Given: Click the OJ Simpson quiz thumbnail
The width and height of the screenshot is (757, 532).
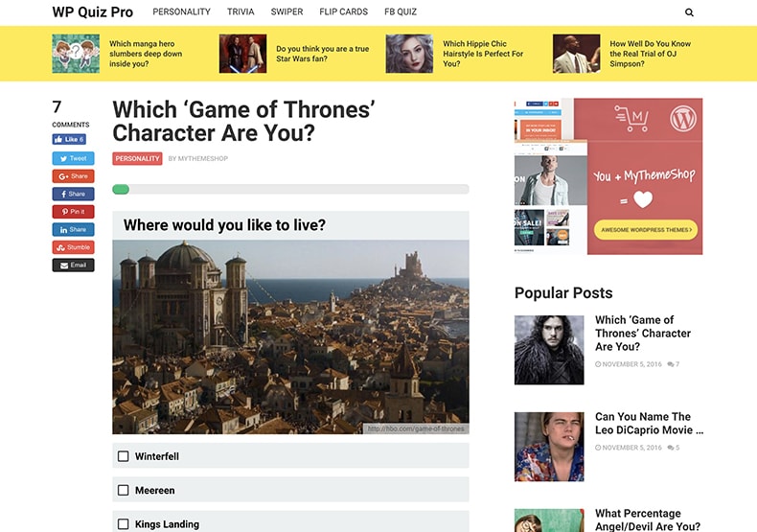Looking at the screenshot, I should 577,54.
